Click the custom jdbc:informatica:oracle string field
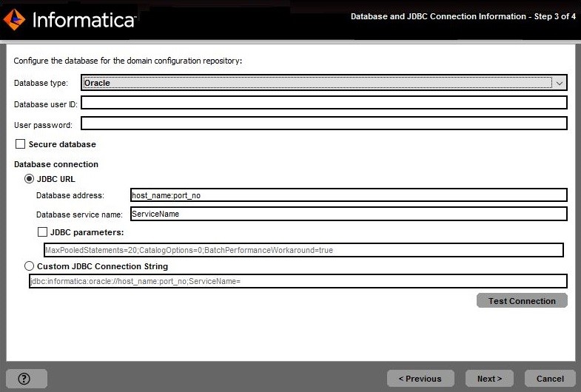The height and width of the screenshot is (392, 581). [x=298, y=281]
